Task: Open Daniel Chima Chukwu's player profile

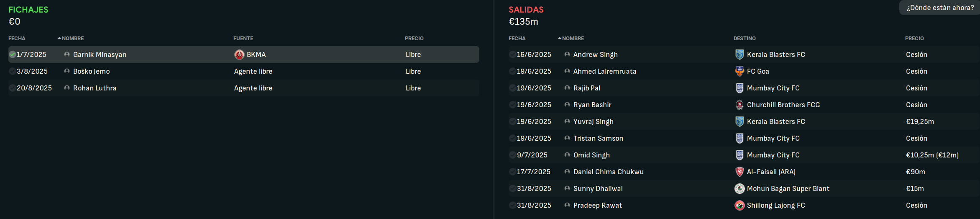Action: (x=608, y=172)
